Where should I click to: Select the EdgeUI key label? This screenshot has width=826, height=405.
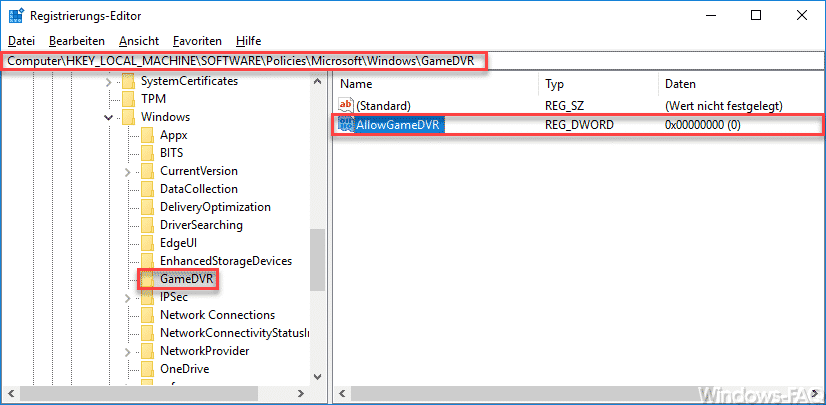click(179, 243)
